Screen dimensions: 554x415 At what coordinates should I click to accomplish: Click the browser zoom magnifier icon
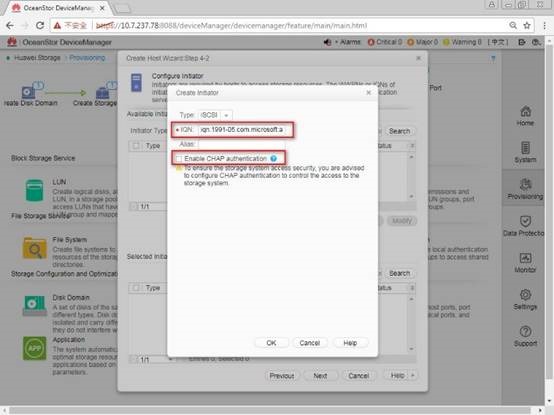coord(513,25)
